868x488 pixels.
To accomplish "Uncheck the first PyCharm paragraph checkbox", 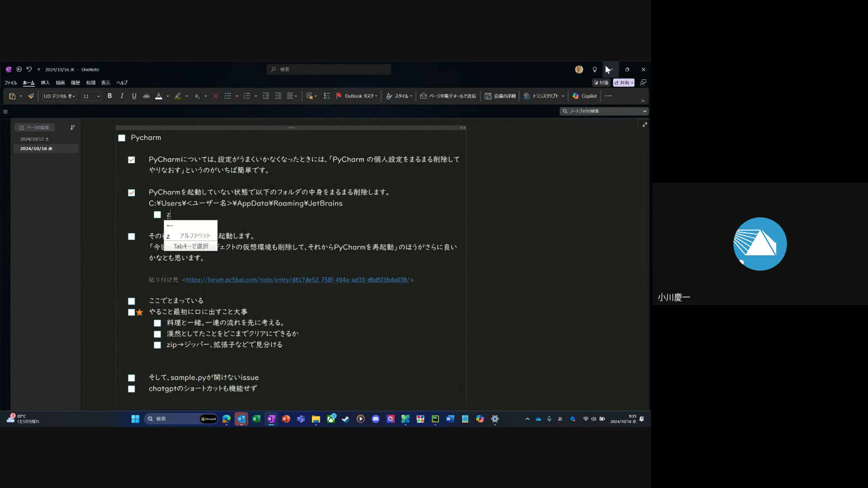I will [132, 160].
